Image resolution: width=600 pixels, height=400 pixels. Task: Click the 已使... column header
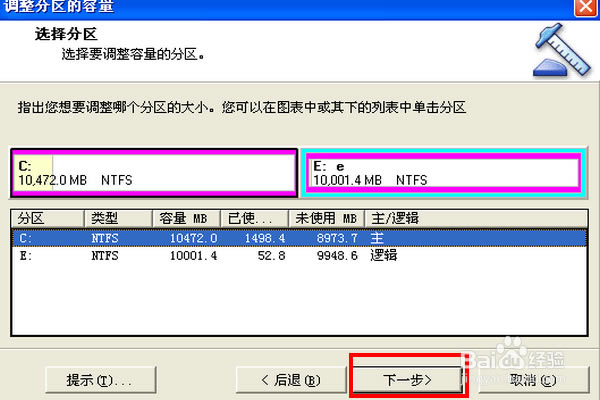tap(254, 219)
